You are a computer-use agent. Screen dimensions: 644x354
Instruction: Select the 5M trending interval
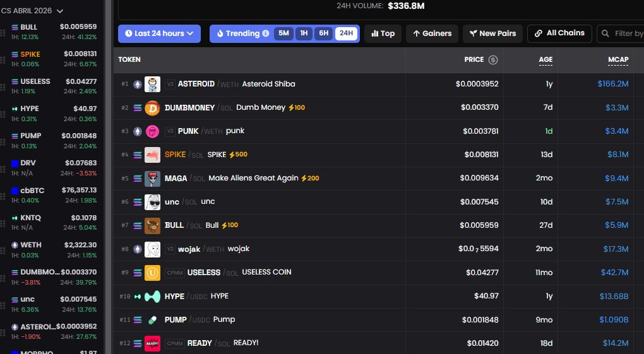point(284,33)
